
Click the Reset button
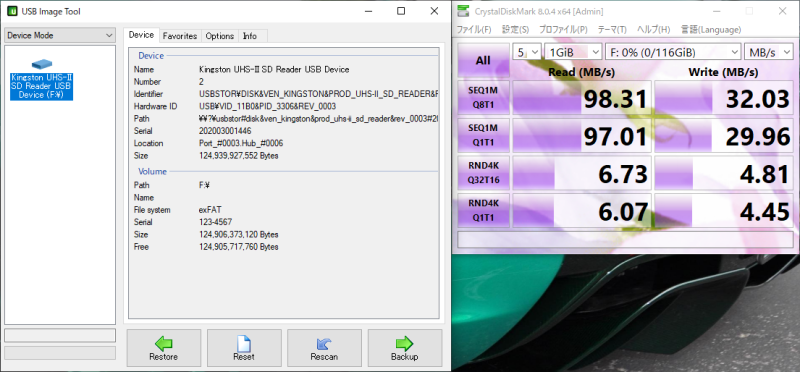(244, 348)
